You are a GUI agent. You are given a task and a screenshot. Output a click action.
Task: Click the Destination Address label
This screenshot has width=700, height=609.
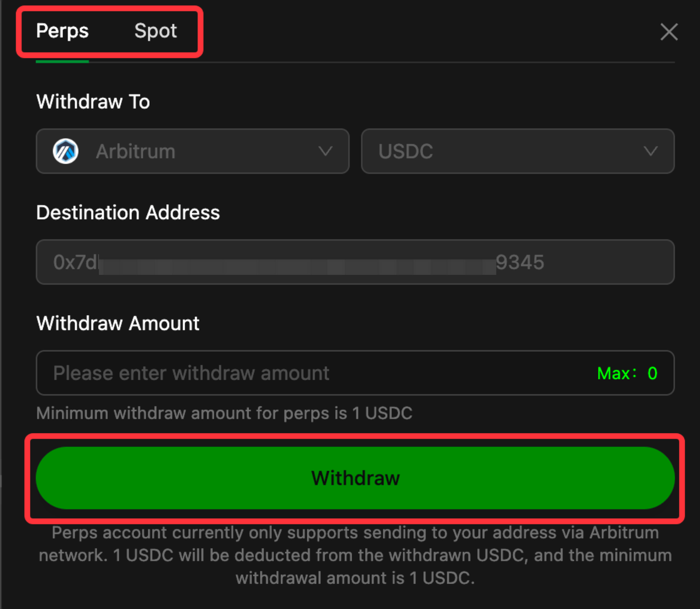[128, 212]
